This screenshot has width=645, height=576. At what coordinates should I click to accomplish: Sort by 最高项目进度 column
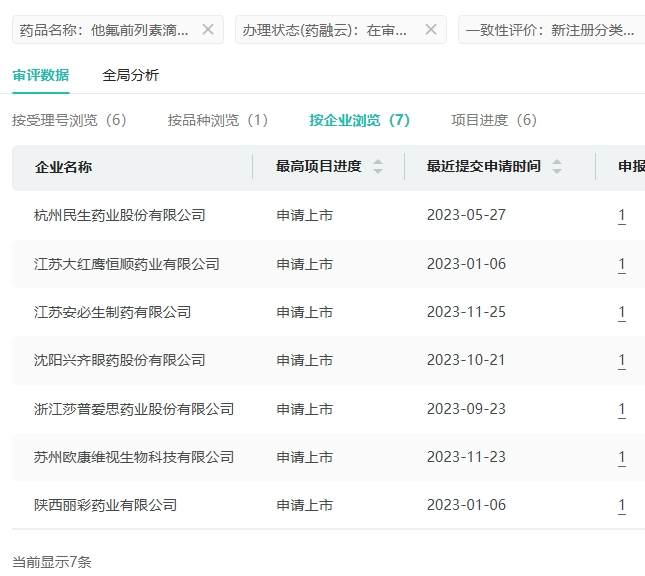point(378,167)
